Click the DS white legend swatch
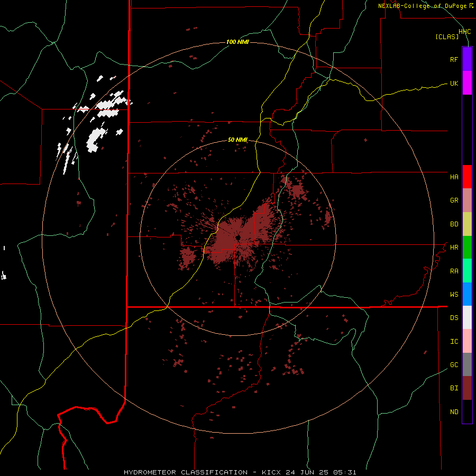 pyautogui.click(x=467, y=317)
